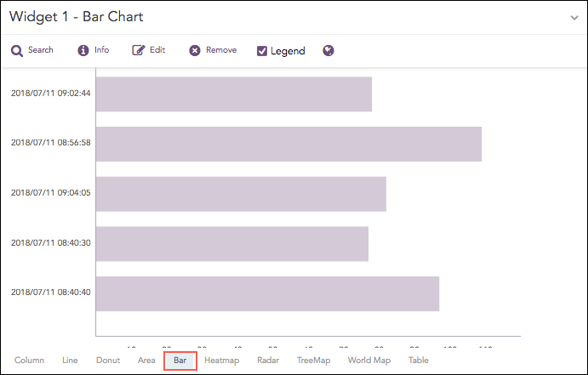Choose the Donut chart type
588x375 pixels.
[x=107, y=361]
